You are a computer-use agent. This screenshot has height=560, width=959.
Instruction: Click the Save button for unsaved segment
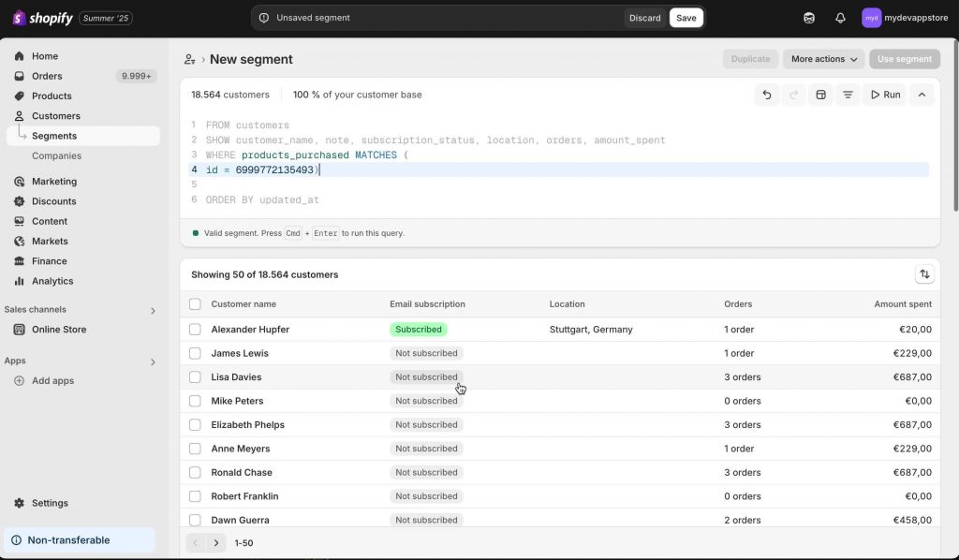[x=686, y=18]
